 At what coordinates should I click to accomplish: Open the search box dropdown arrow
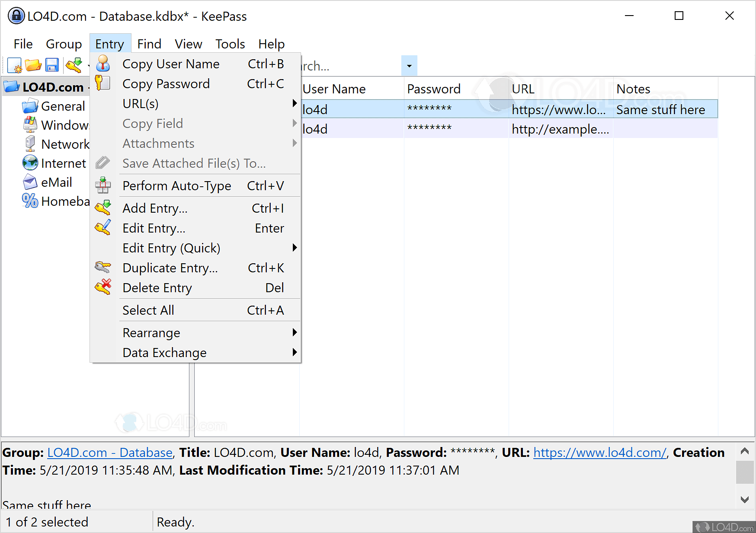(409, 66)
